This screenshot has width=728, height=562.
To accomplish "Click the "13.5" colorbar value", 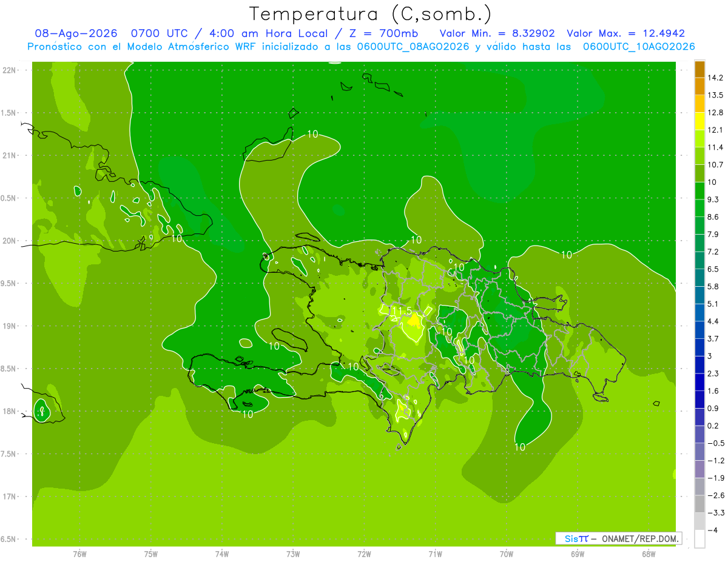I will 716,95.
